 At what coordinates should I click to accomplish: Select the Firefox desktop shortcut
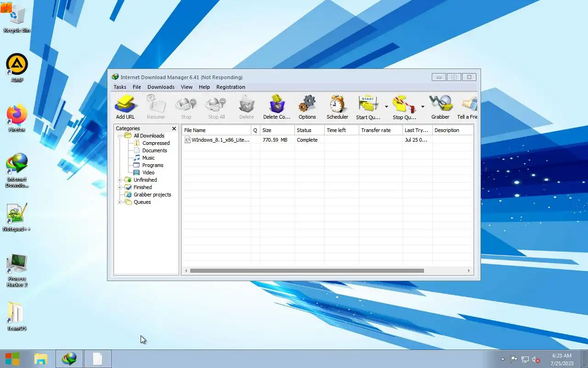point(17,118)
